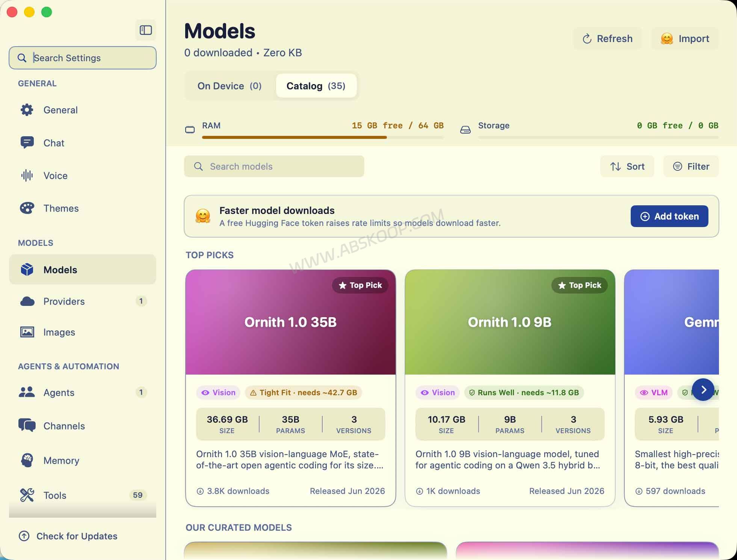Open Memory brain icon section
This screenshot has width=737, height=560.
point(27,460)
